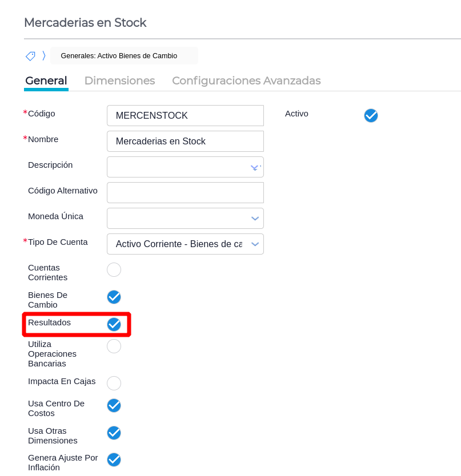Image resolution: width=461 pixels, height=476 pixels.
Task: Enable the Cuentas Corrientes checkbox
Action: (x=114, y=269)
